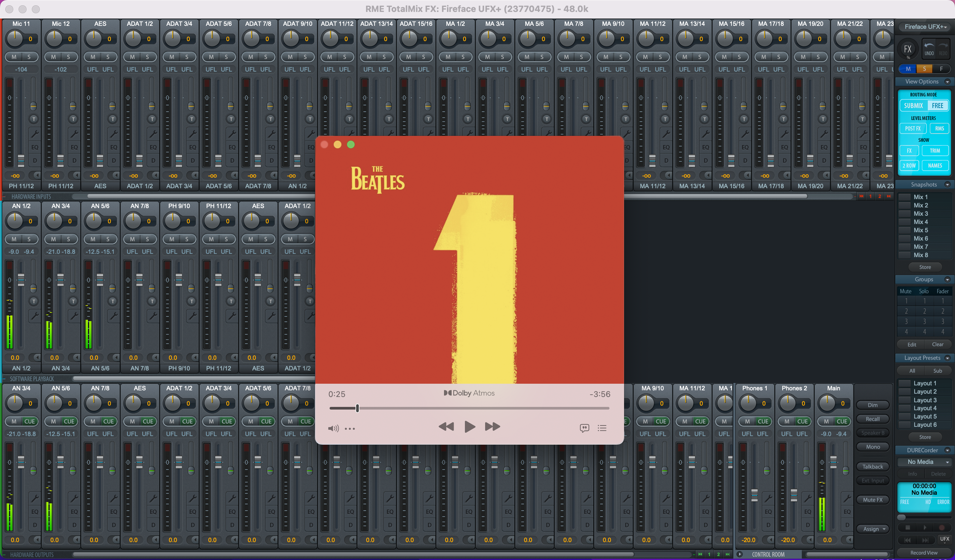955x560 pixels.
Task: Mute the Main output channel
Action: (826, 421)
